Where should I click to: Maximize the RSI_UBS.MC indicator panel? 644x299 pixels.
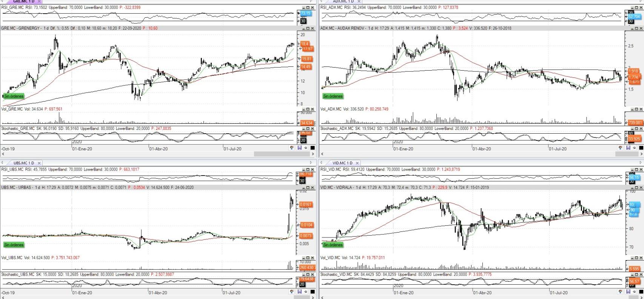[x=308, y=170]
